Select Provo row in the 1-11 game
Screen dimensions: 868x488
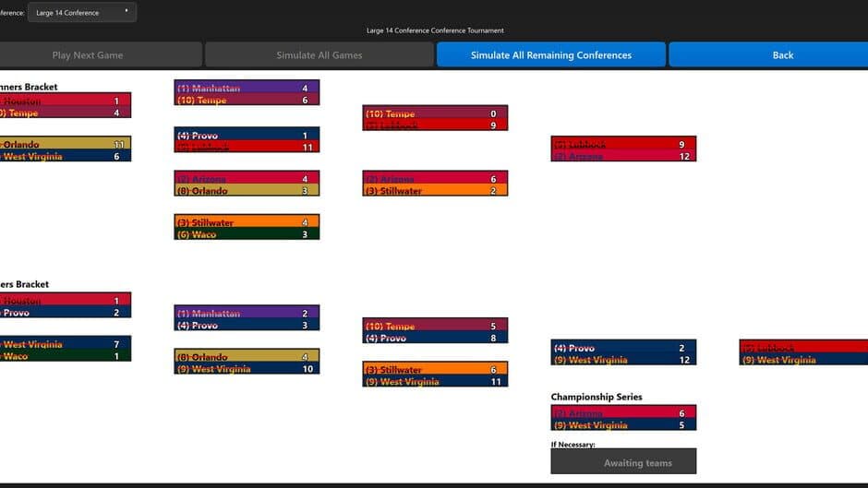click(247, 135)
